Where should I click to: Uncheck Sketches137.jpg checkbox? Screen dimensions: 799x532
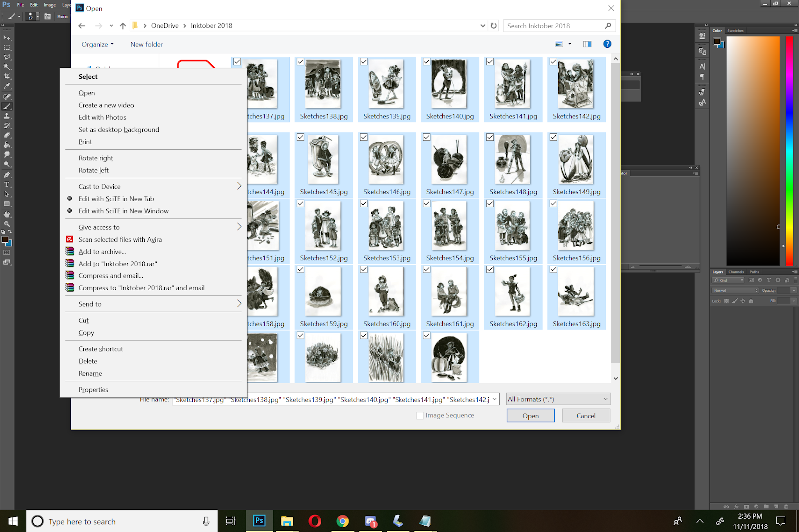pyautogui.click(x=237, y=62)
